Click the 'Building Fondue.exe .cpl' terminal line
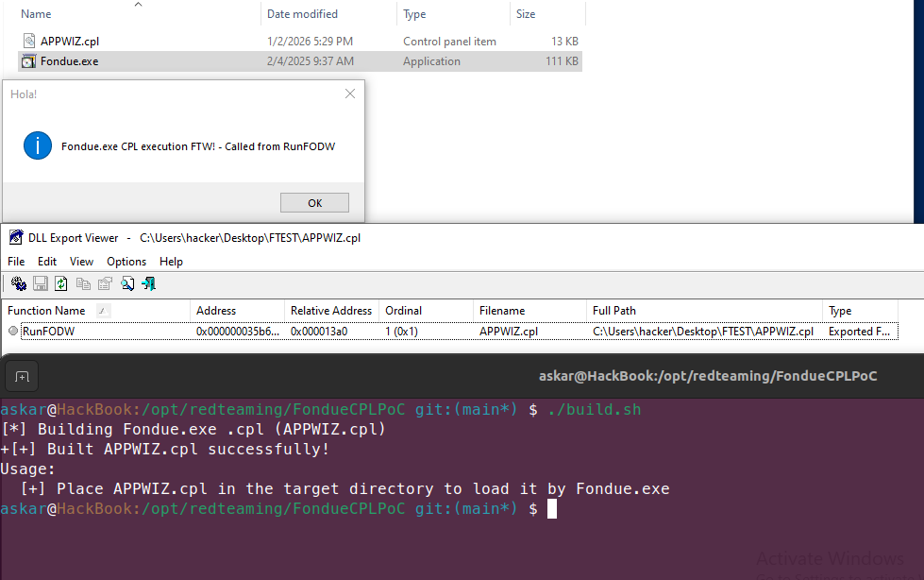 tap(193, 429)
